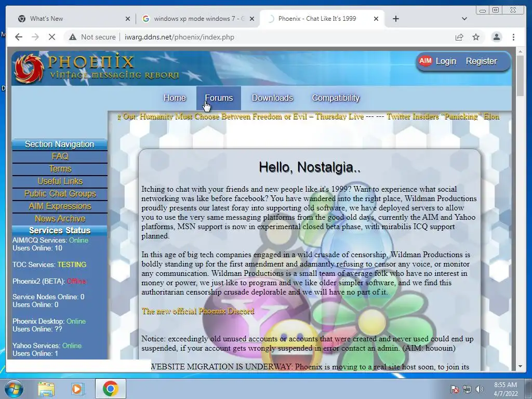
Task: Open the Windows Start button
Action: pyautogui.click(x=14, y=389)
